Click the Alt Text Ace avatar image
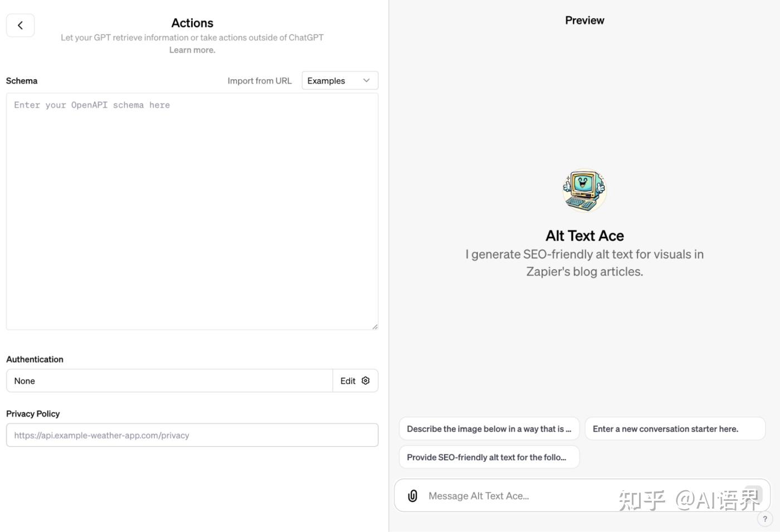The image size is (780, 532). [584, 190]
